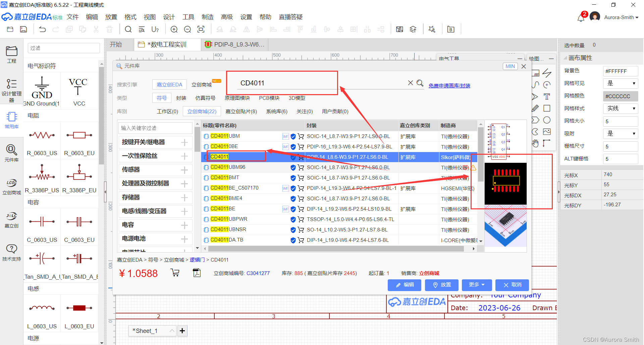Open 技术支持 sidebar icon

pos(11,253)
